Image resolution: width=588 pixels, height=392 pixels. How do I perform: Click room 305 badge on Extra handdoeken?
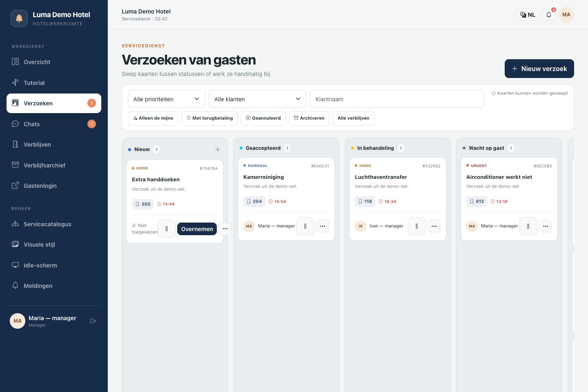tap(143, 204)
